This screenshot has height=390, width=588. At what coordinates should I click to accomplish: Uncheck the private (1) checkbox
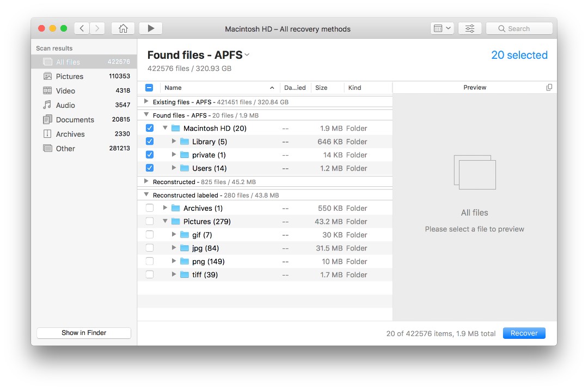(150, 155)
